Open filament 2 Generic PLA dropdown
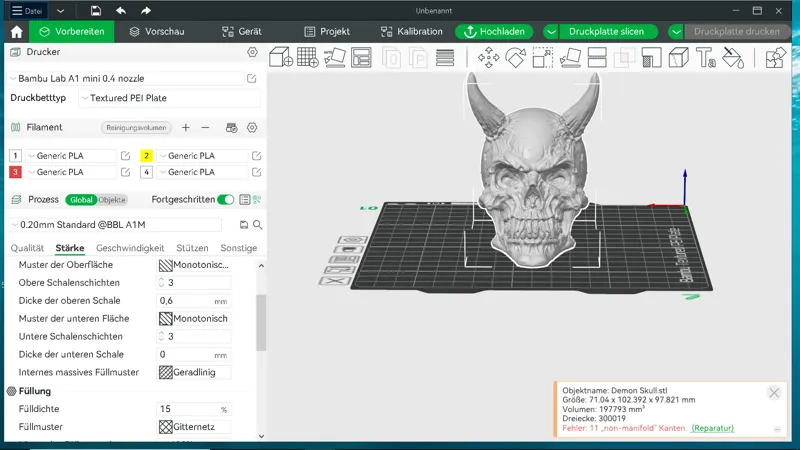Viewport: 800px width, 450px height. [203, 156]
